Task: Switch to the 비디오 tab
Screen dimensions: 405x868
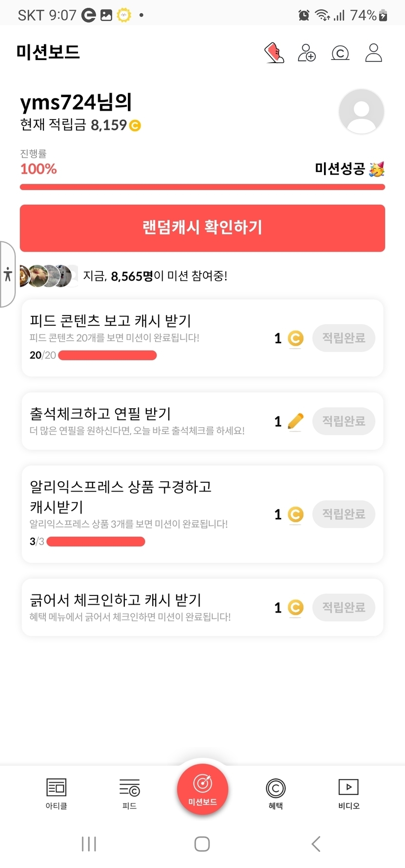Action: 349,794
